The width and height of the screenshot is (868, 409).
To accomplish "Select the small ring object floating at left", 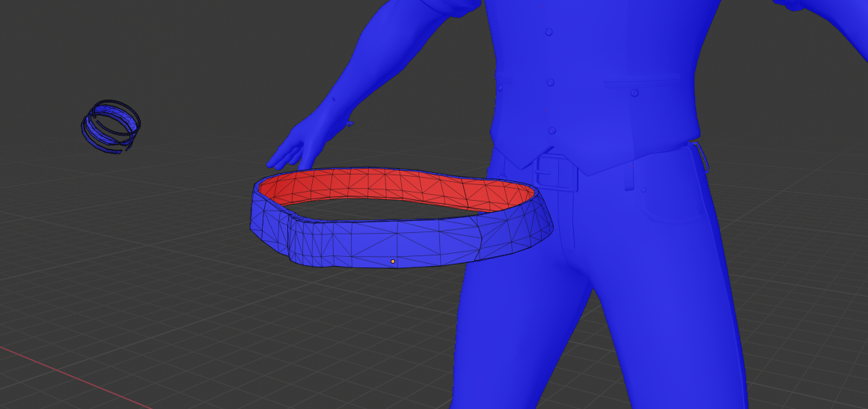I will tap(111, 127).
